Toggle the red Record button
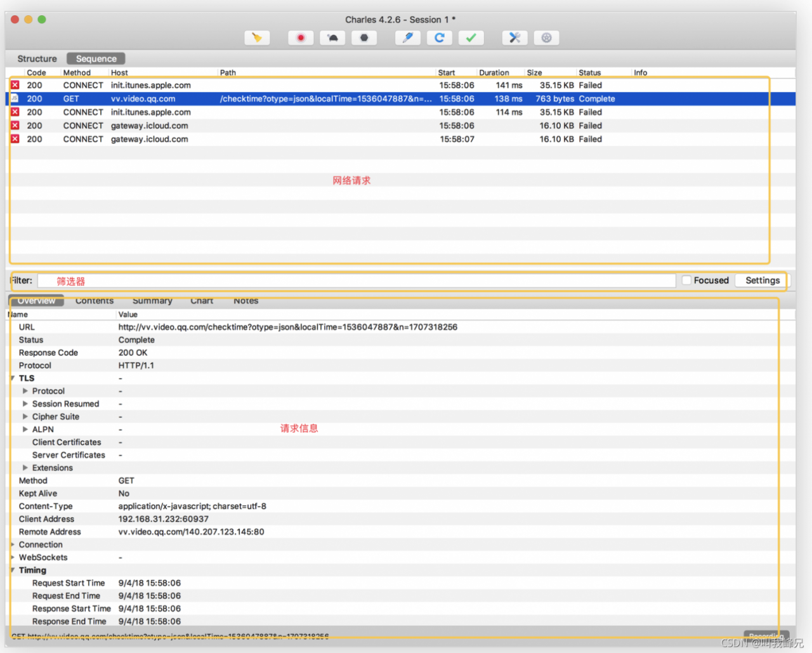The width and height of the screenshot is (812, 653). click(301, 38)
